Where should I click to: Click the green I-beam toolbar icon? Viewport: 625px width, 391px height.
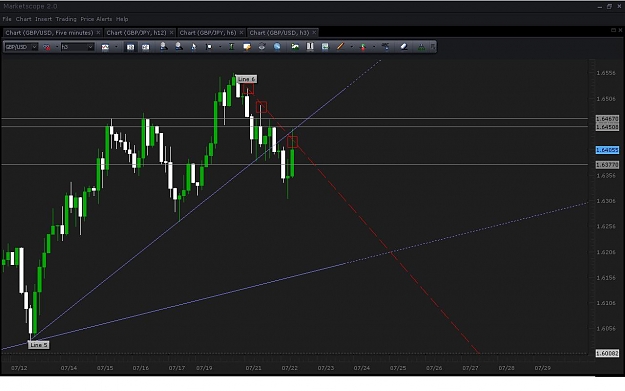(232, 47)
